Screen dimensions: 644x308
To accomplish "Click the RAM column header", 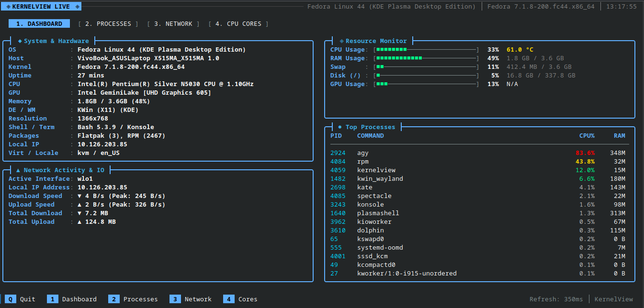I will point(620,135).
